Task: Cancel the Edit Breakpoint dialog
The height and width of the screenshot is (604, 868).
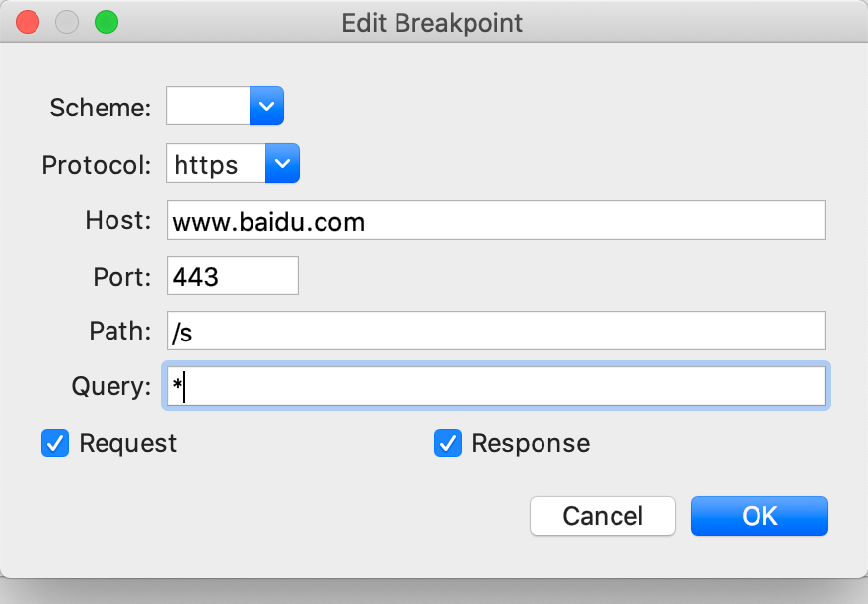Action: tap(603, 516)
